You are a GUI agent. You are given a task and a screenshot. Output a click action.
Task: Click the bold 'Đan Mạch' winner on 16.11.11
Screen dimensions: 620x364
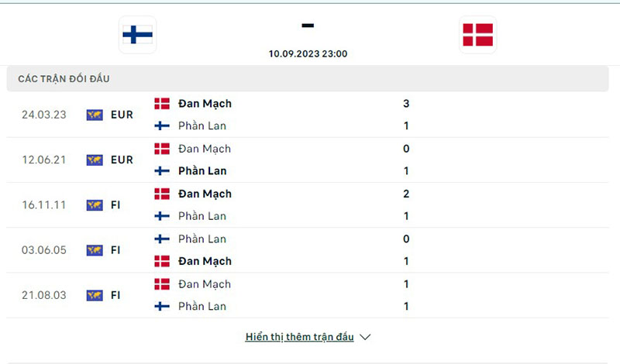coord(205,194)
